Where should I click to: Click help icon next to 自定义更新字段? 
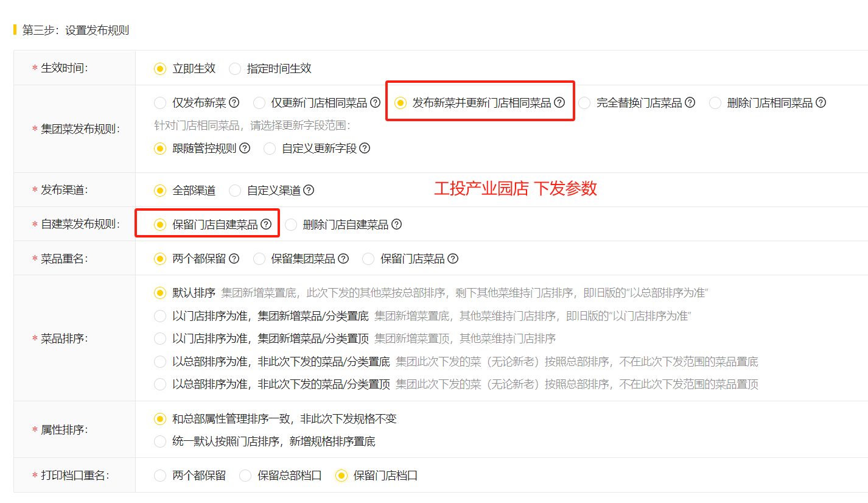click(x=365, y=148)
